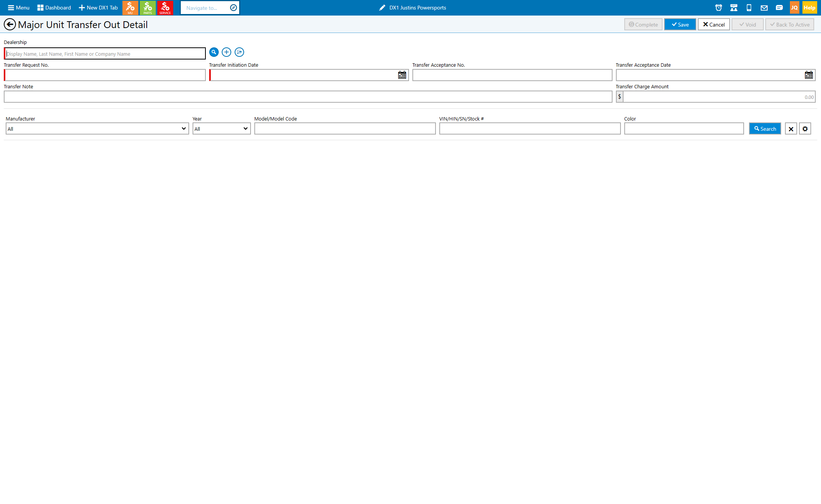The width and height of the screenshot is (821, 504).
Task: Click the Save button
Action: click(680, 25)
